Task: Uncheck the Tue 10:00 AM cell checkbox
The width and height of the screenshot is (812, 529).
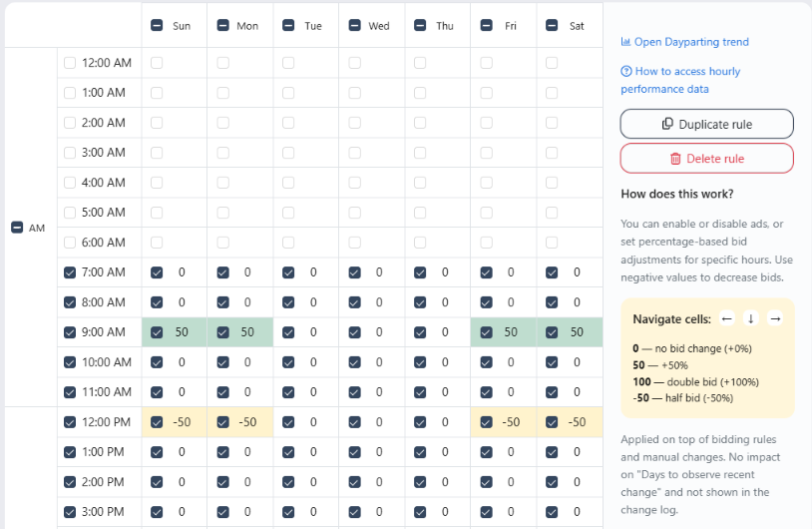Action: (x=288, y=362)
